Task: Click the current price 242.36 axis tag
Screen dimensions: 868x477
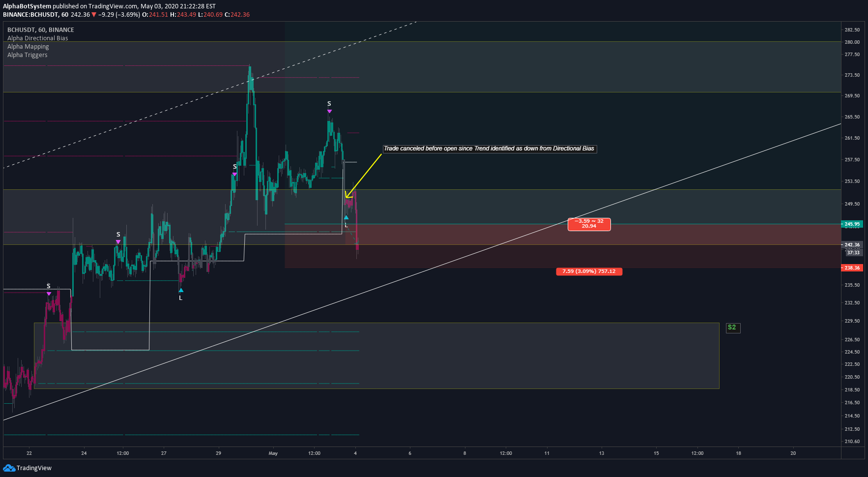Action: [852, 245]
